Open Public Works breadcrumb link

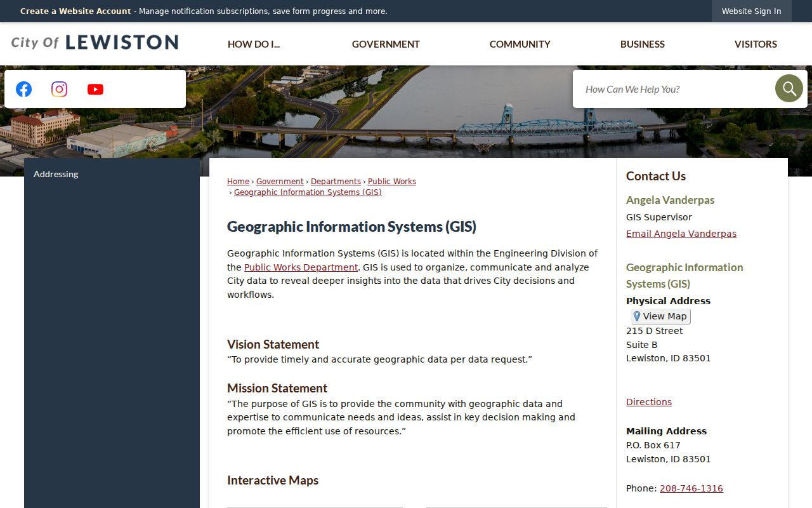(x=392, y=182)
